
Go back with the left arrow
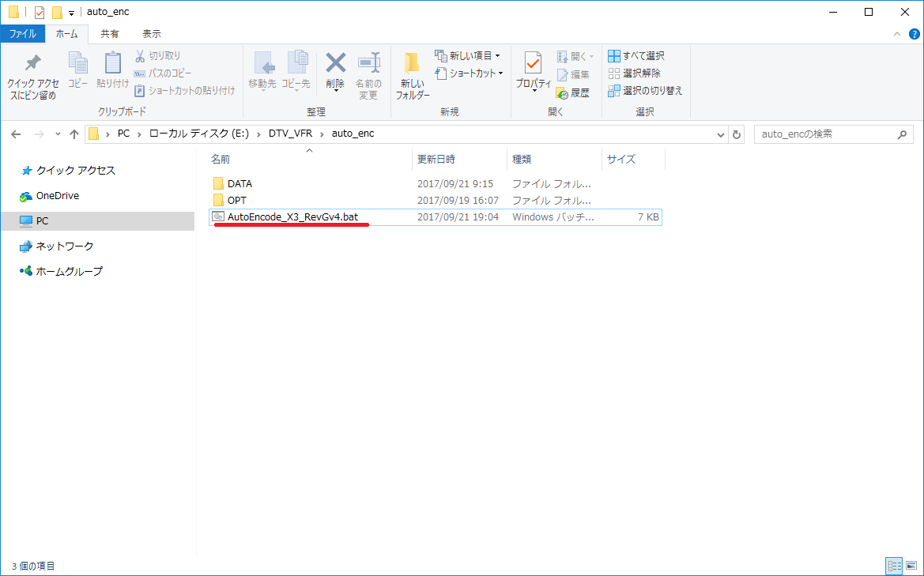(16, 134)
